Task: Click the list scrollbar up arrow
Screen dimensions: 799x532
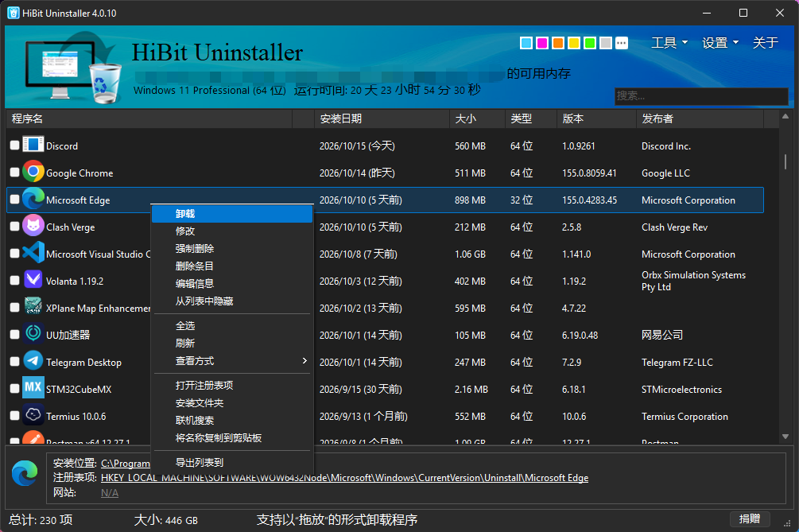Action: 785,117
